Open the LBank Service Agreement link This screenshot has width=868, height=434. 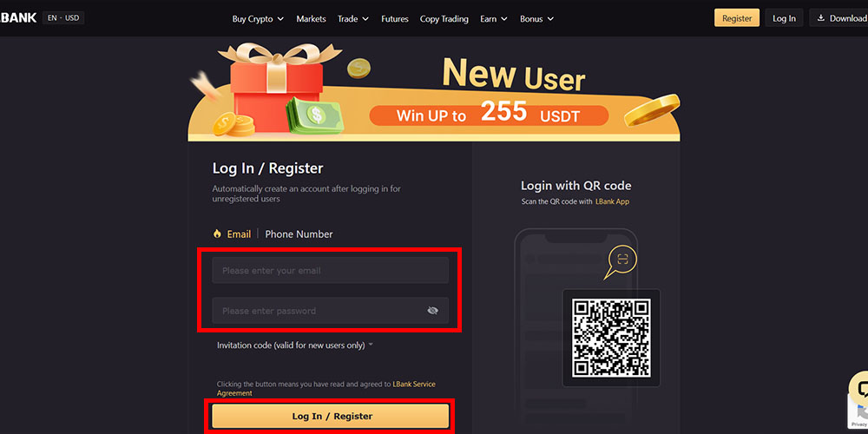pos(413,384)
